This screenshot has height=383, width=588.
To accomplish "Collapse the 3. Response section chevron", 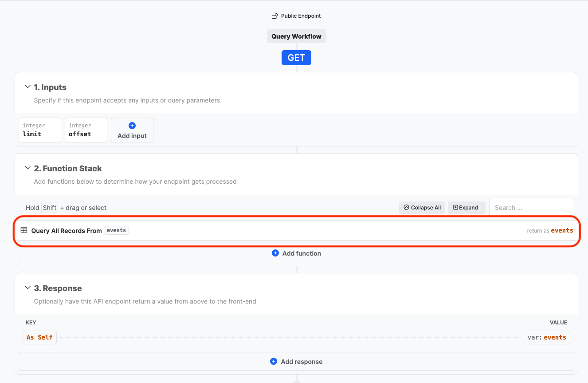I will click(x=27, y=288).
